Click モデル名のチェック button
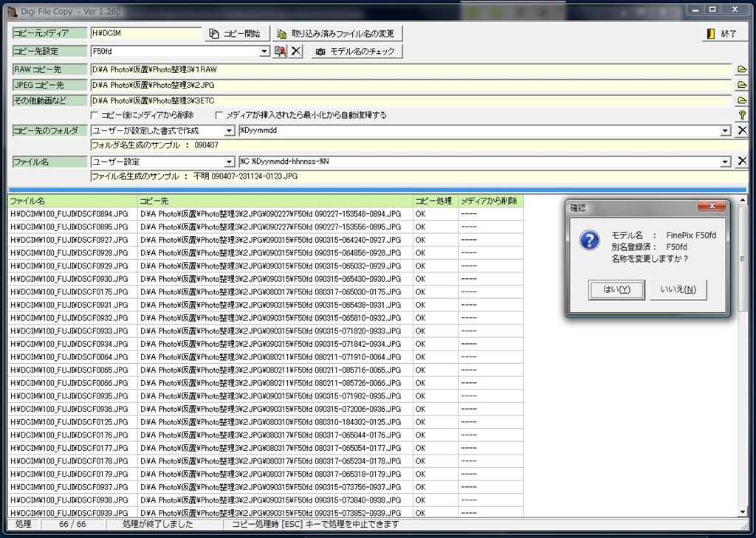Viewport: 756px width, 538px height. point(357,51)
